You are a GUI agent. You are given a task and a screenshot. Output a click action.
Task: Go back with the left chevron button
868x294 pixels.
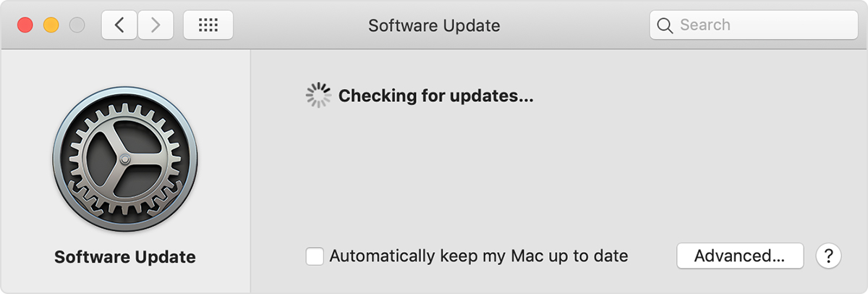click(x=119, y=25)
